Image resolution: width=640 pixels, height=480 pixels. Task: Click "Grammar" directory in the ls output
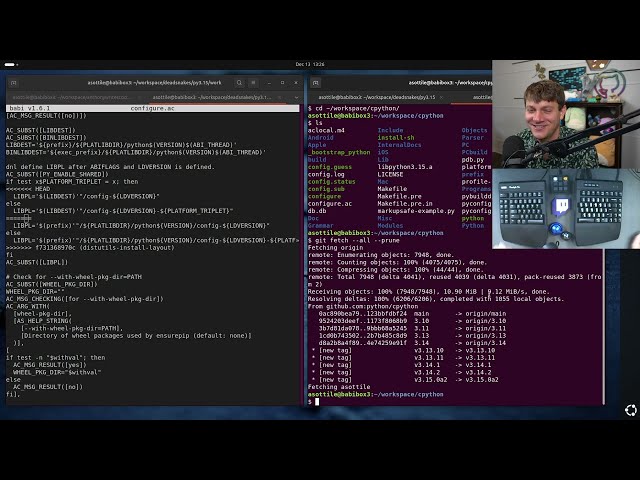point(320,226)
